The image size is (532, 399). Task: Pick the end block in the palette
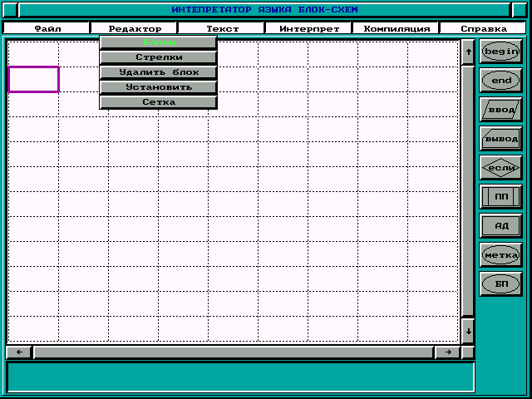pyautogui.click(x=500, y=81)
